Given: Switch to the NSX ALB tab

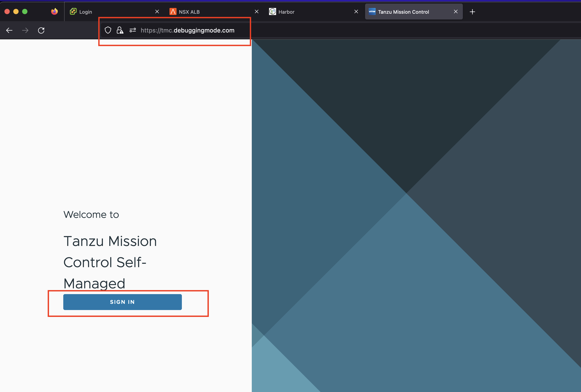Looking at the screenshot, I should click(x=214, y=12).
